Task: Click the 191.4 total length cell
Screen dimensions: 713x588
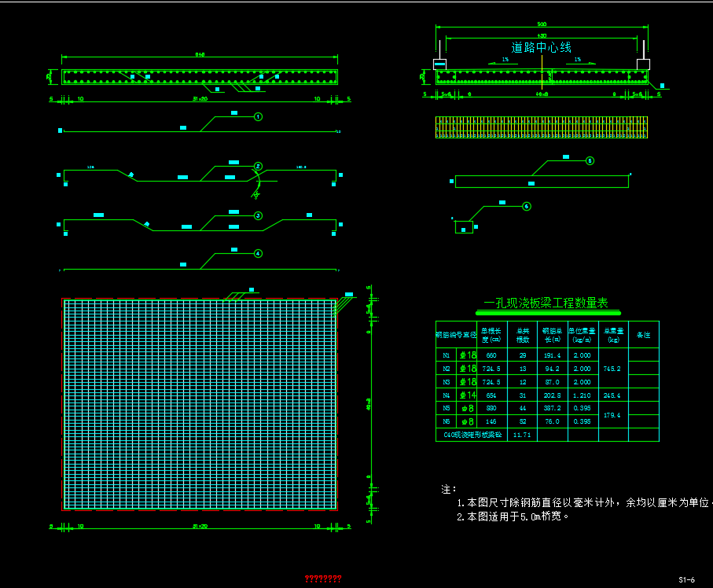Action: (x=552, y=355)
